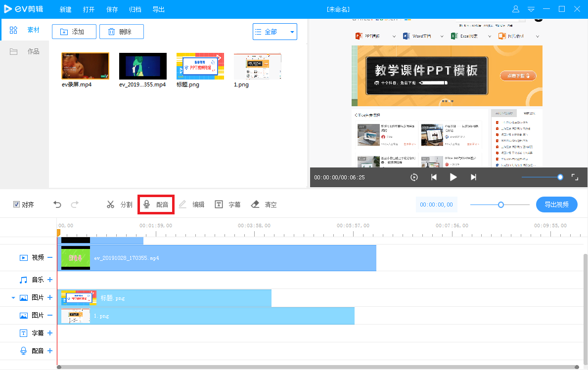588x370 pixels.
Task: Redo the undone action
Action: pos(74,204)
